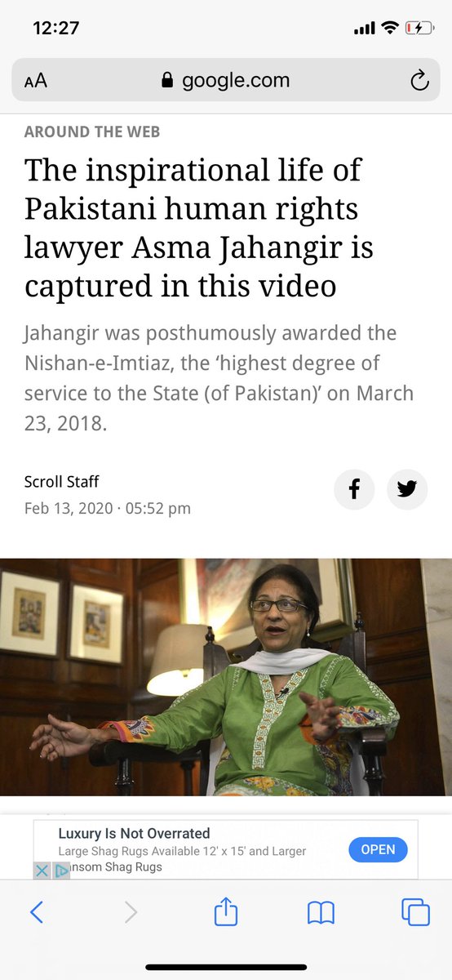452x980 pixels.
Task: Tap the OPEN button on ad
Action: pyautogui.click(x=378, y=849)
